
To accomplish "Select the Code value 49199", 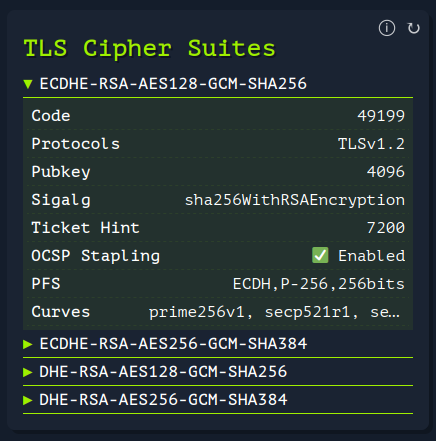I will pyautogui.click(x=381, y=116).
